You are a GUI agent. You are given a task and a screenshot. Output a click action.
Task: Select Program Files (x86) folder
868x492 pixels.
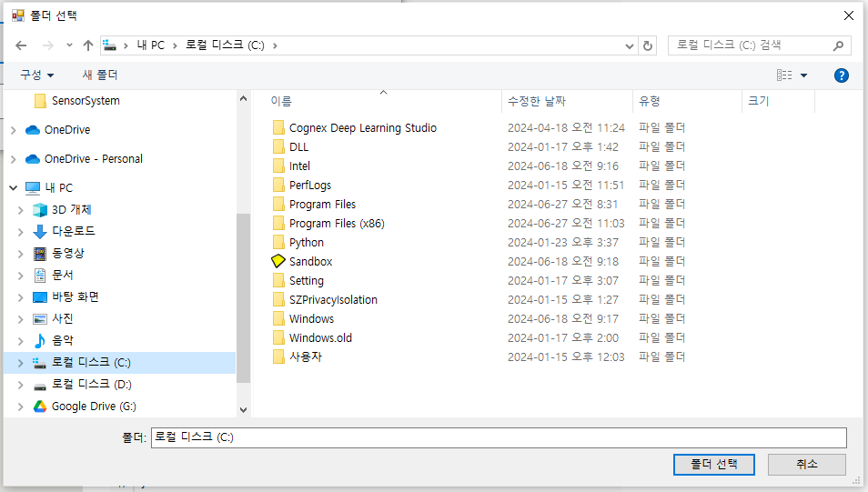[x=337, y=224]
